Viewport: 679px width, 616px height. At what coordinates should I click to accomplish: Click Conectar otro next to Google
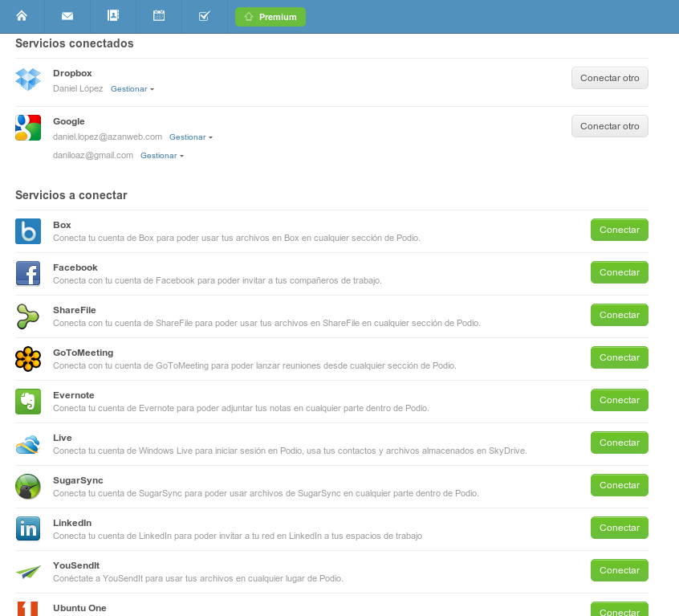pos(609,126)
